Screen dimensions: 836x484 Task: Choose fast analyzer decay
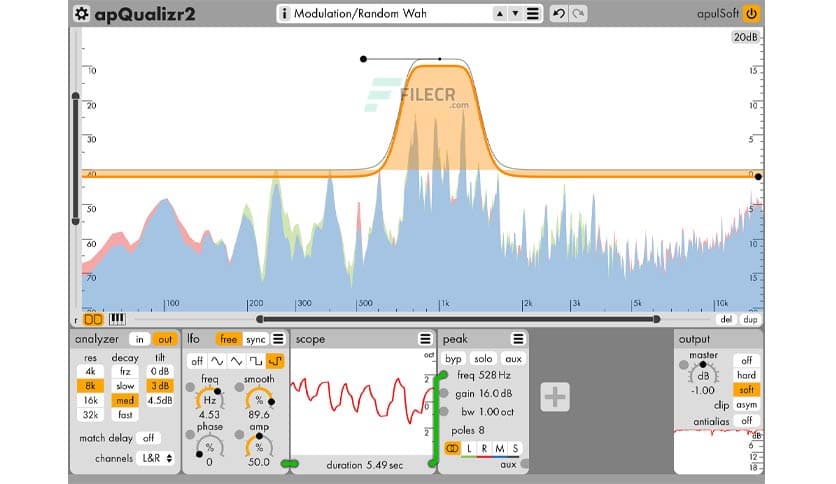125,415
